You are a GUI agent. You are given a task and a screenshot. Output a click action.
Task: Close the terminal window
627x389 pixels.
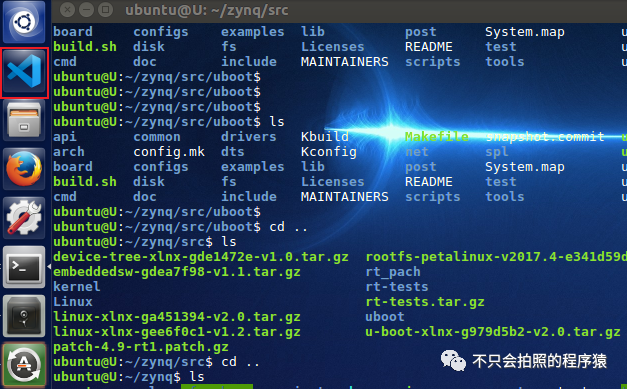tap(68, 10)
